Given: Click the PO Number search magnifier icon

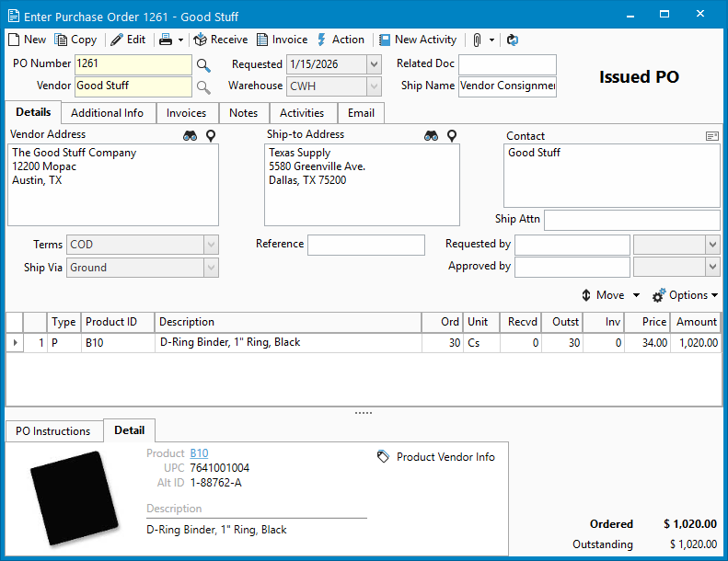Looking at the screenshot, I should tap(203, 65).
